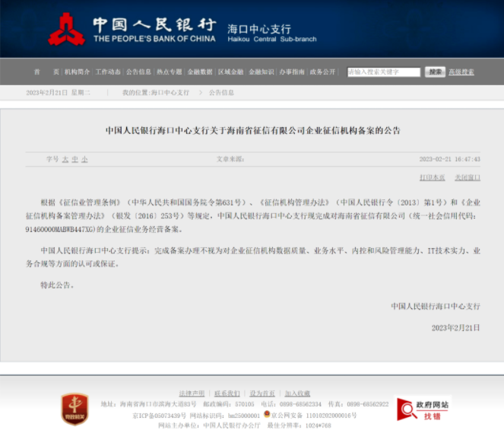504x433 pixels.
Task: Click the 加入收藏 footer link
Action: tap(297, 393)
